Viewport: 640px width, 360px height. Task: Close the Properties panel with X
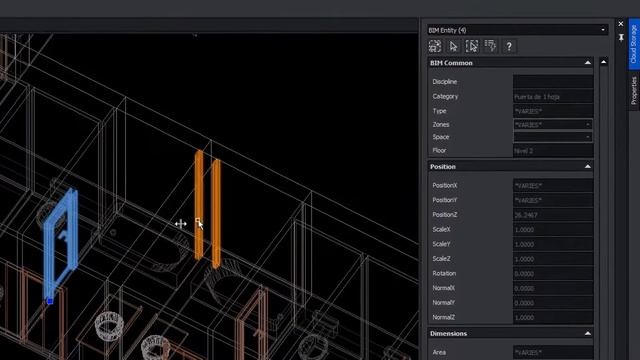[x=621, y=24]
